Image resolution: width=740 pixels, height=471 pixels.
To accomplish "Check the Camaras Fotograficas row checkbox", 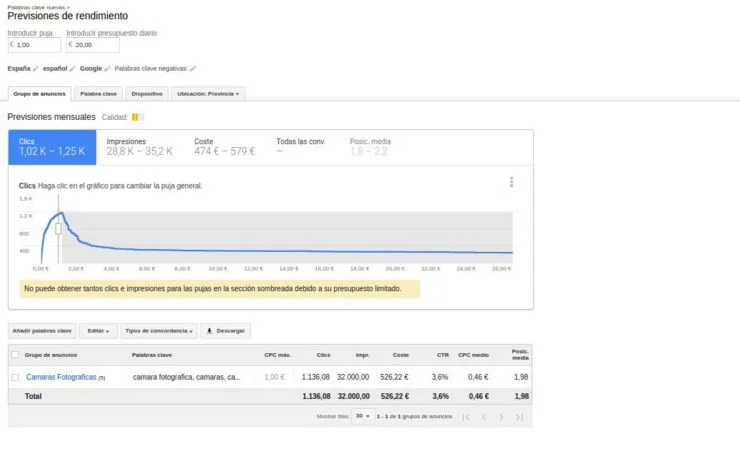I will click(x=15, y=377).
